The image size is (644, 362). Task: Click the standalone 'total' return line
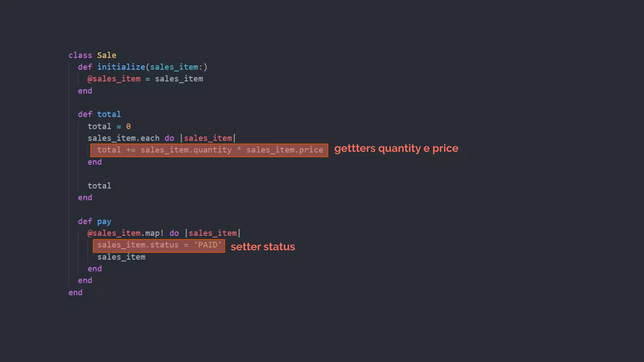tap(99, 186)
